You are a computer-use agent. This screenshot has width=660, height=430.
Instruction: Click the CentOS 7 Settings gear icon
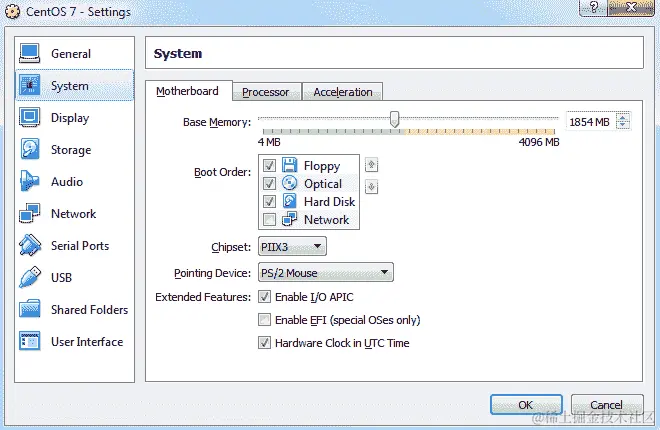[13, 11]
